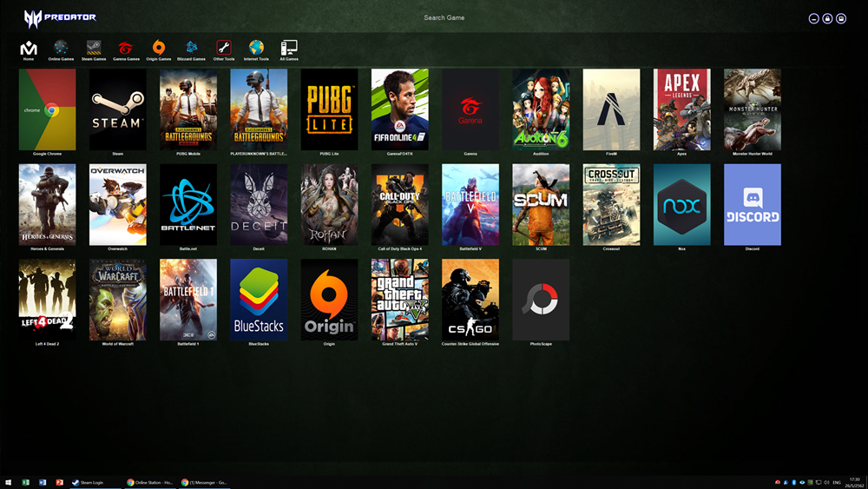Screen dimensions: 868x489
Task: Show All Games category
Action: coord(289,49)
